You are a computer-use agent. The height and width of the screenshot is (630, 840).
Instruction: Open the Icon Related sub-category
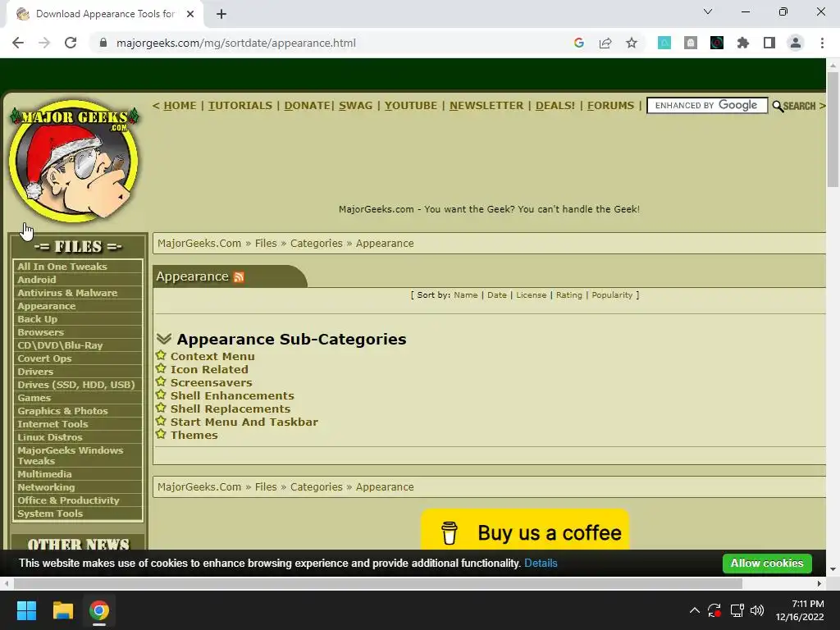click(x=209, y=370)
